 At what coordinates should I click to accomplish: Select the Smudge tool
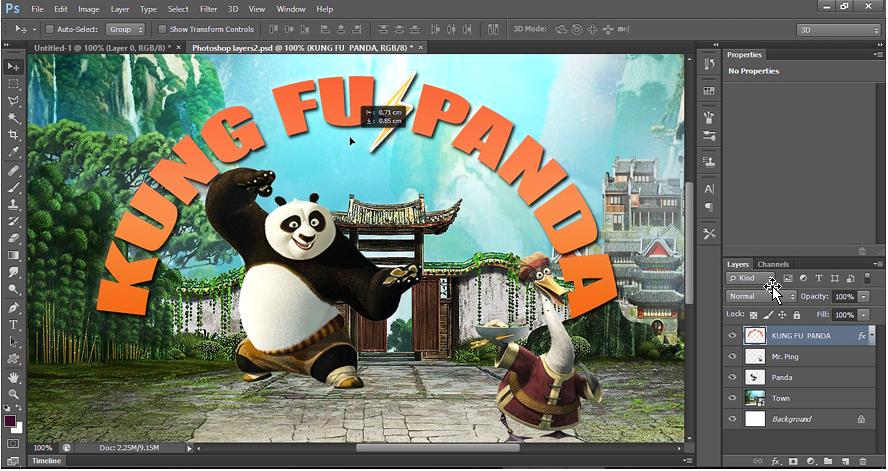point(14,273)
